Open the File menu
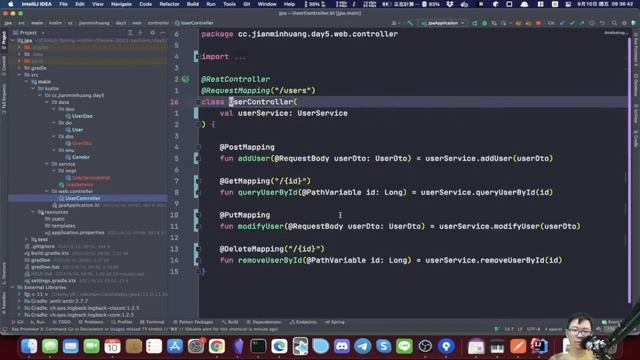 [x=64, y=4]
